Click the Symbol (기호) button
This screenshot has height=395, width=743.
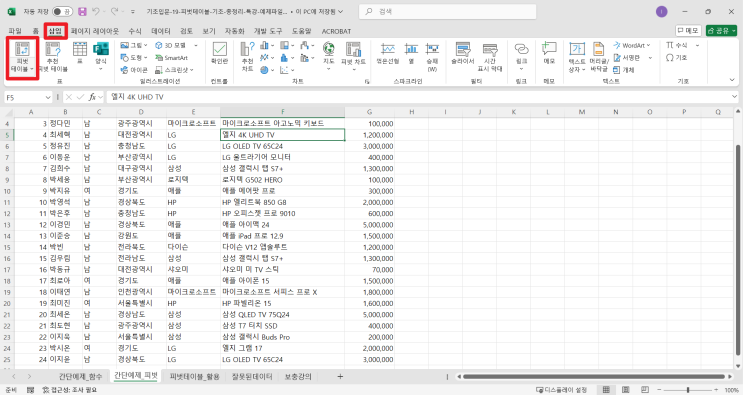click(x=677, y=57)
